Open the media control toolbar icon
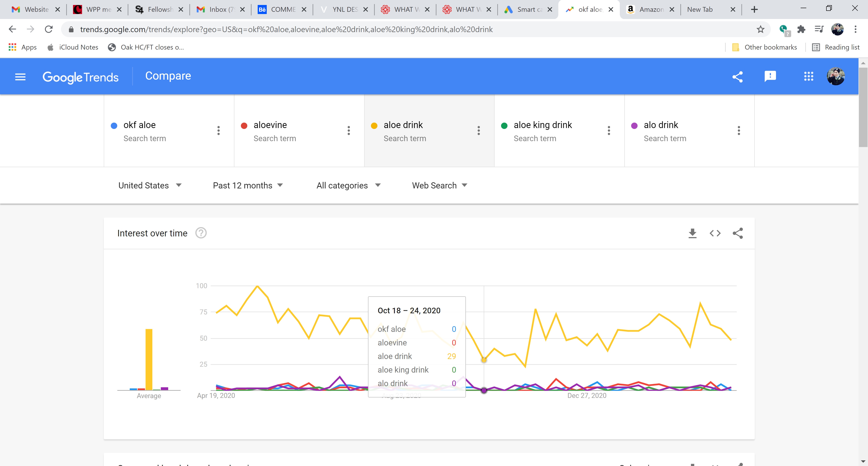The image size is (868, 466). 819,29
